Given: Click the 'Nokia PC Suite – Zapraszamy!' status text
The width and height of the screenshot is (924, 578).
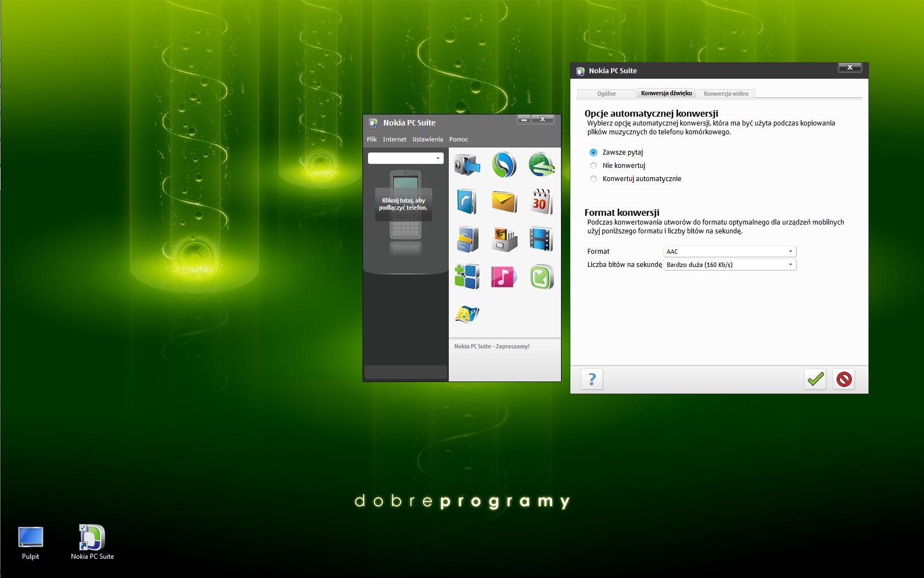Looking at the screenshot, I should coord(492,346).
